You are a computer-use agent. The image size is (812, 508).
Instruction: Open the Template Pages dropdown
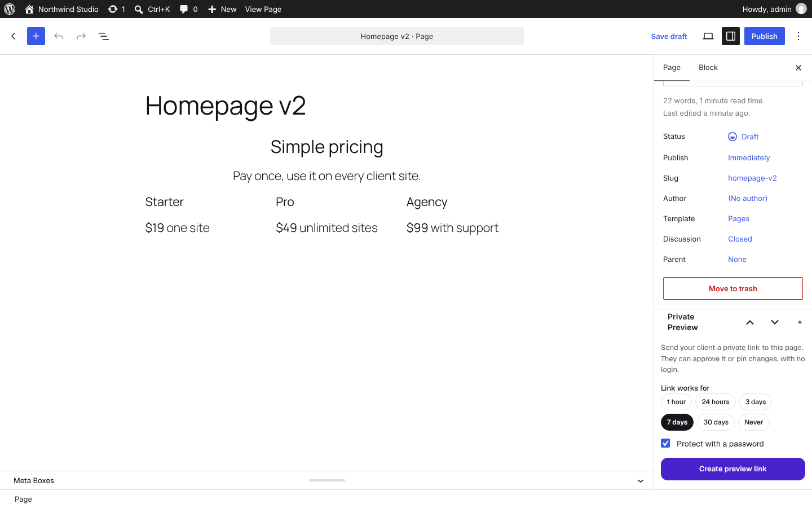pos(739,219)
